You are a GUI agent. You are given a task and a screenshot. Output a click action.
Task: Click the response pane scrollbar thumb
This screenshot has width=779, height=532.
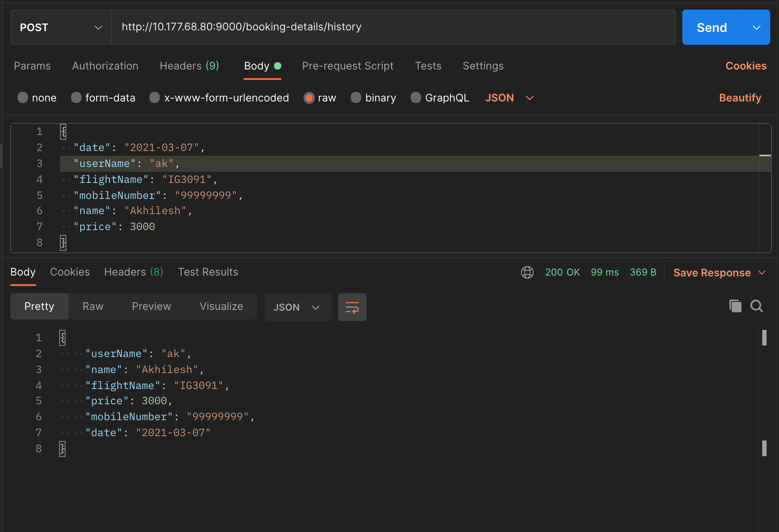764,338
